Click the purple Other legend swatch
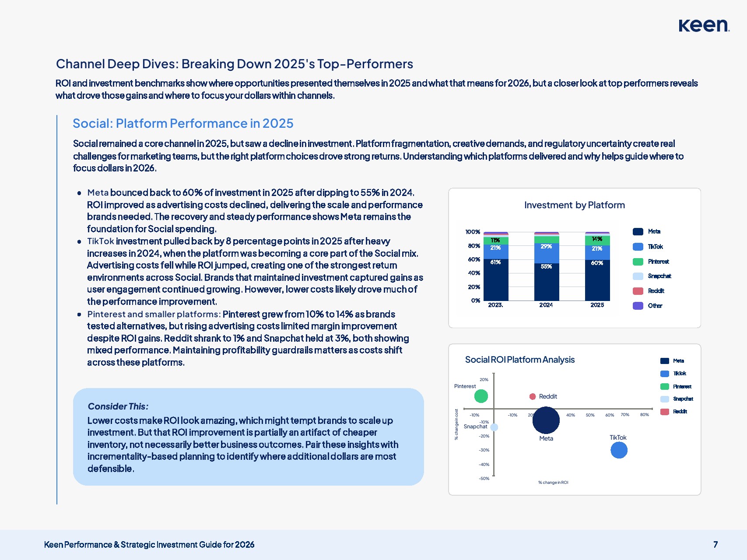747x560 pixels. 638,306
